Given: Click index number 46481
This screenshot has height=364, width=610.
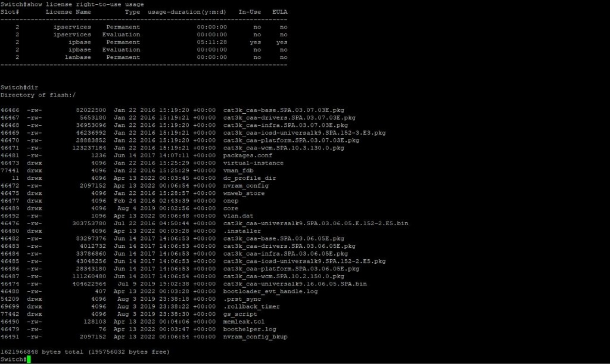Looking at the screenshot, I should click(10, 155).
